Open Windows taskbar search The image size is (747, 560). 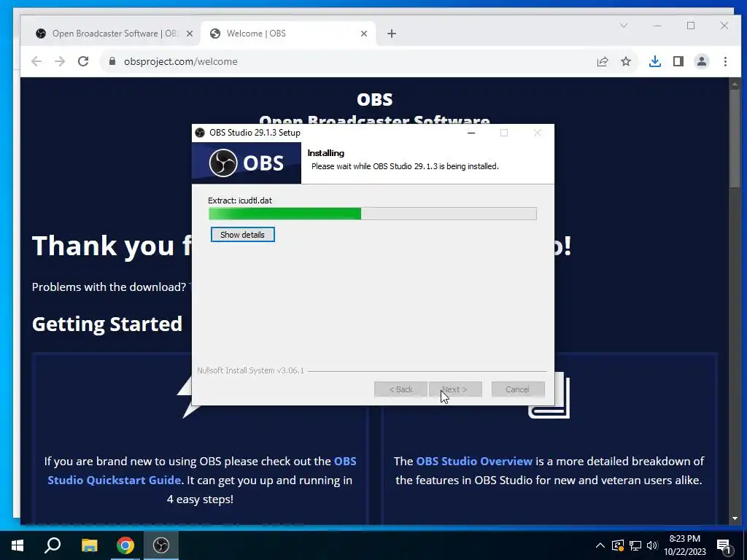tap(53, 545)
